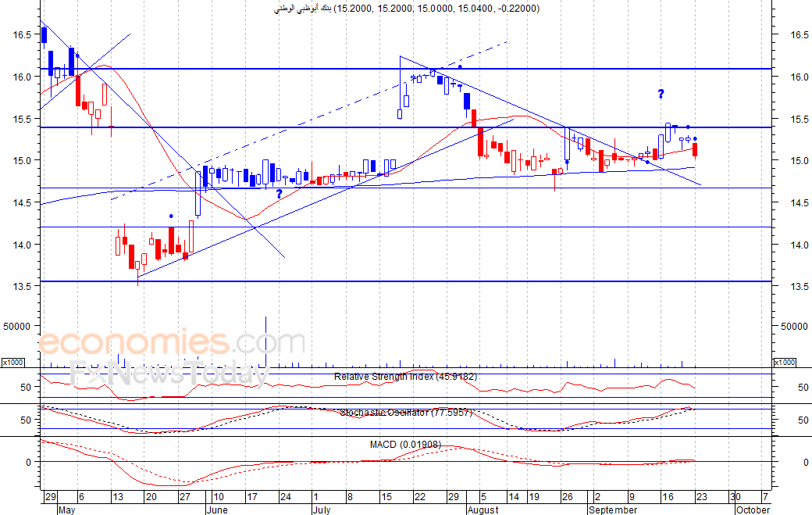Click the x1000 multiplier box on left scale

[x=12, y=362]
